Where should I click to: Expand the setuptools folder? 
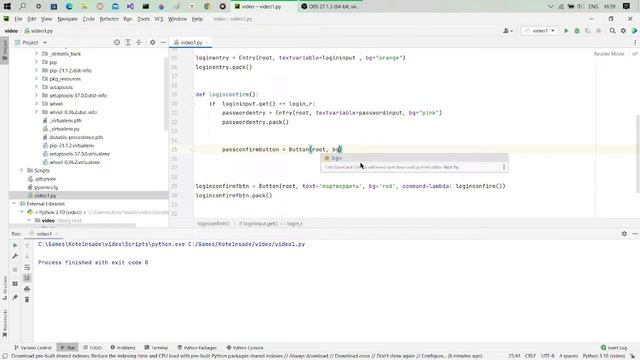pyautogui.click(x=36, y=87)
